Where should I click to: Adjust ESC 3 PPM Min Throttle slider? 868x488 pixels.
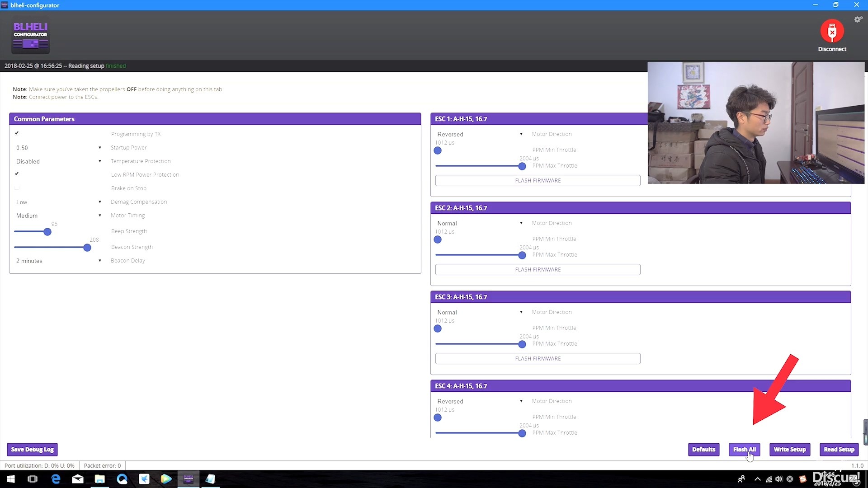[x=438, y=328]
